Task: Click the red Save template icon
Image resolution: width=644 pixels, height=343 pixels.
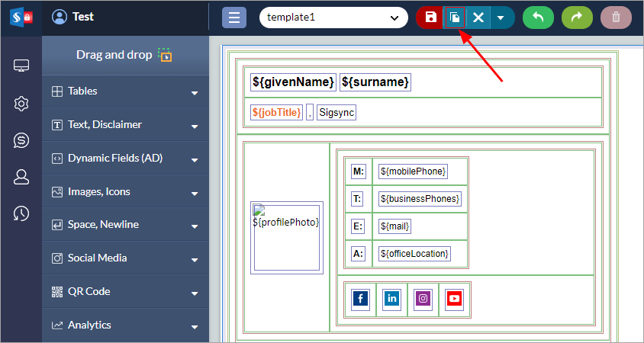Action: coord(430,18)
